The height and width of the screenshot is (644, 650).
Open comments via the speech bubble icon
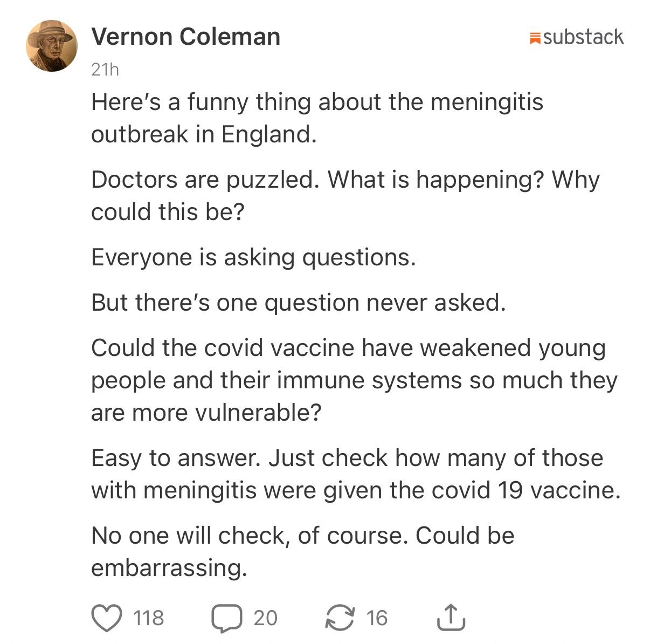click(226, 618)
